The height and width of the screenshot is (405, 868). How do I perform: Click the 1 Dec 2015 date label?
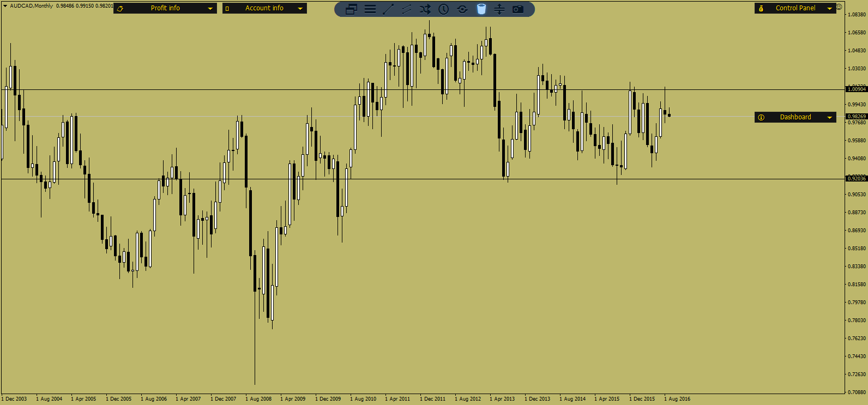642,399
